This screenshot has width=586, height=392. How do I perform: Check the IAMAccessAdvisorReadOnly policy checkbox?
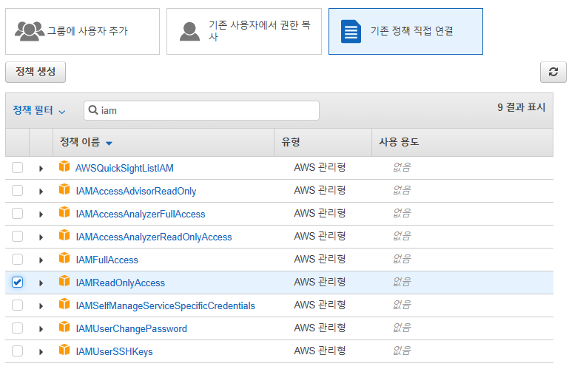pos(17,191)
